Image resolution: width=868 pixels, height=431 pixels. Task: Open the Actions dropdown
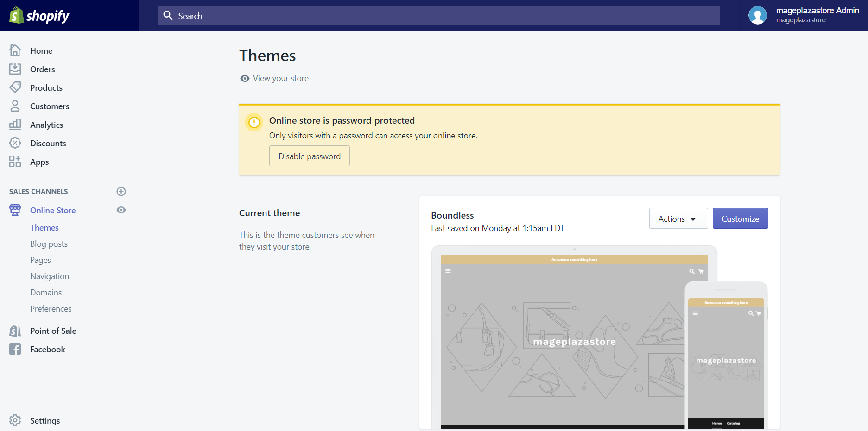(678, 219)
